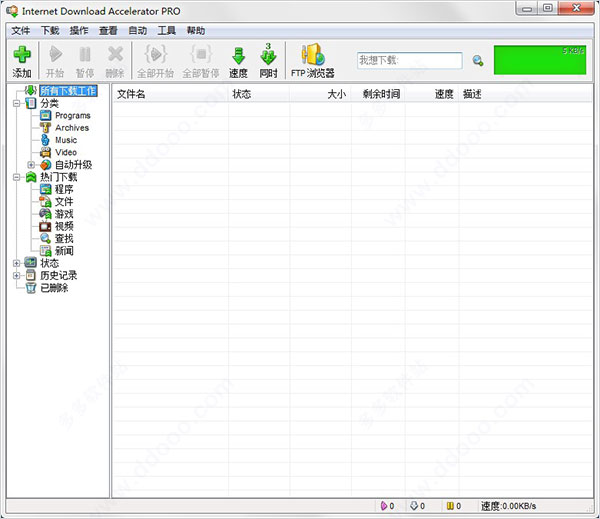Collapse the 分类 tree branch

click(16, 103)
